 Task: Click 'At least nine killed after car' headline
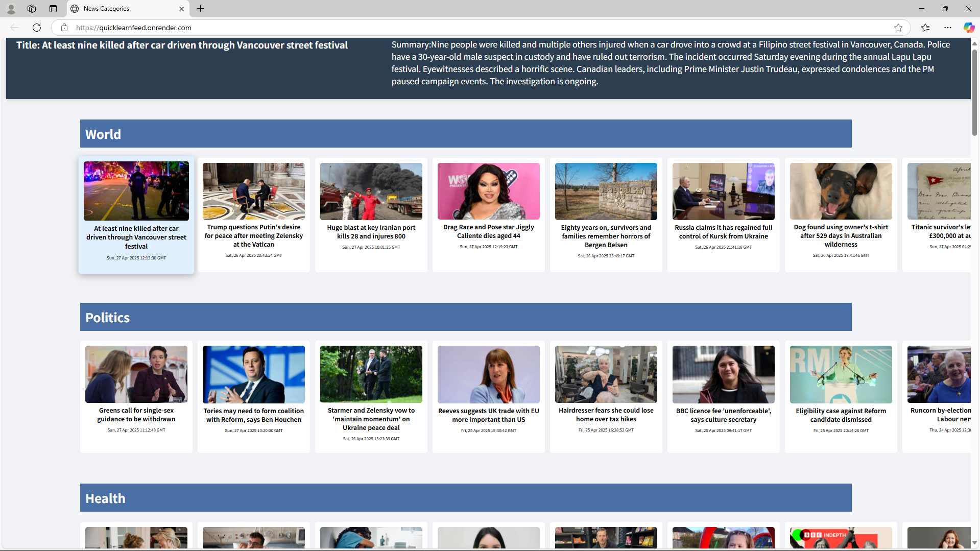pos(136,237)
